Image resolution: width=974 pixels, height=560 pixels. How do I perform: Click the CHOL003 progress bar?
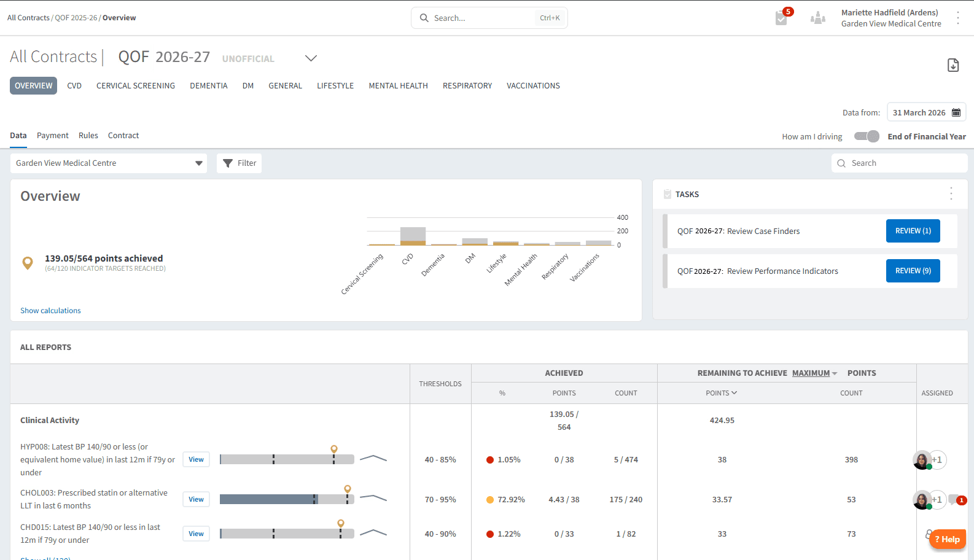click(287, 500)
